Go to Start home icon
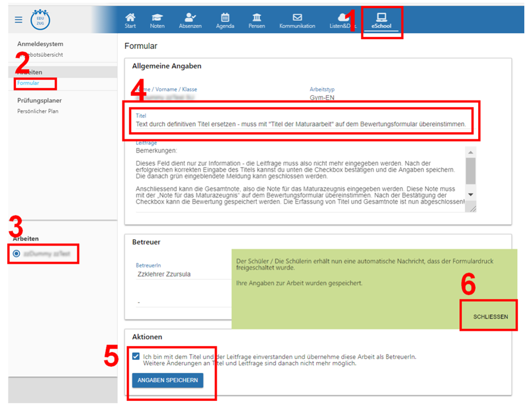 130,21
